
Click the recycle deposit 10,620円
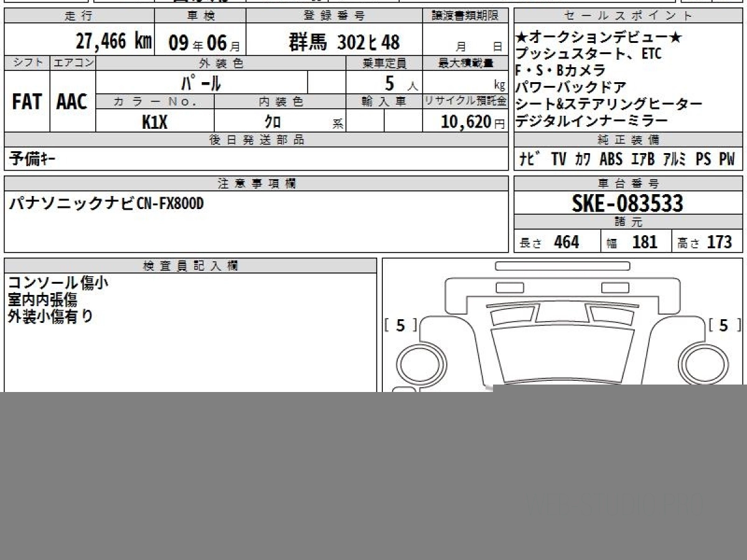pyautogui.click(x=473, y=122)
